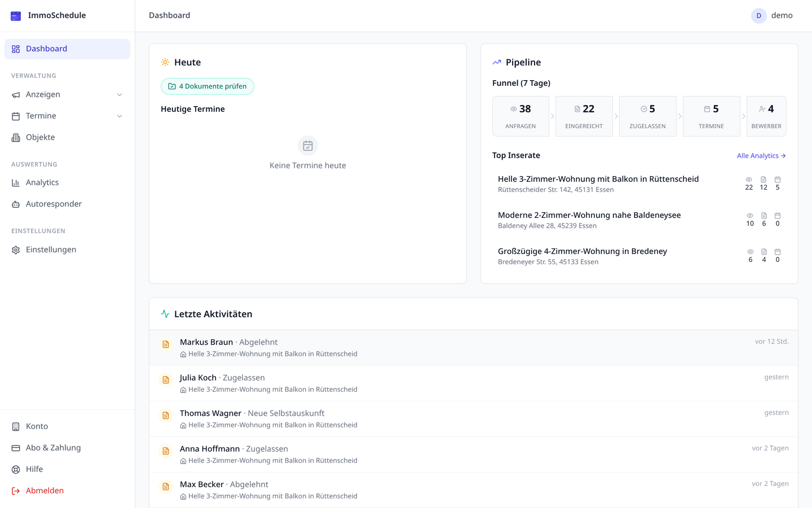
Task: Open the Helle 3-Zimmer-Wohnung listing
Action: click(x=598, y=178)
